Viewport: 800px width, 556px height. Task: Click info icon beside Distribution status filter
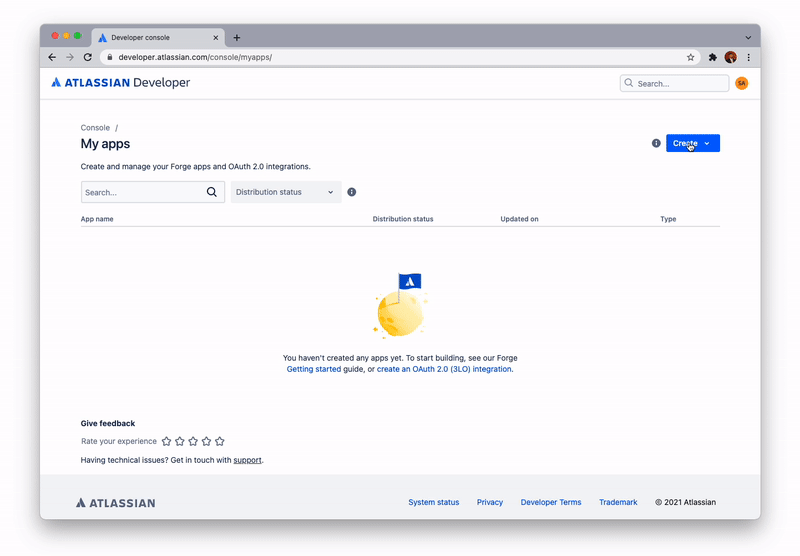pyautogui.click(x=352, y=192)
